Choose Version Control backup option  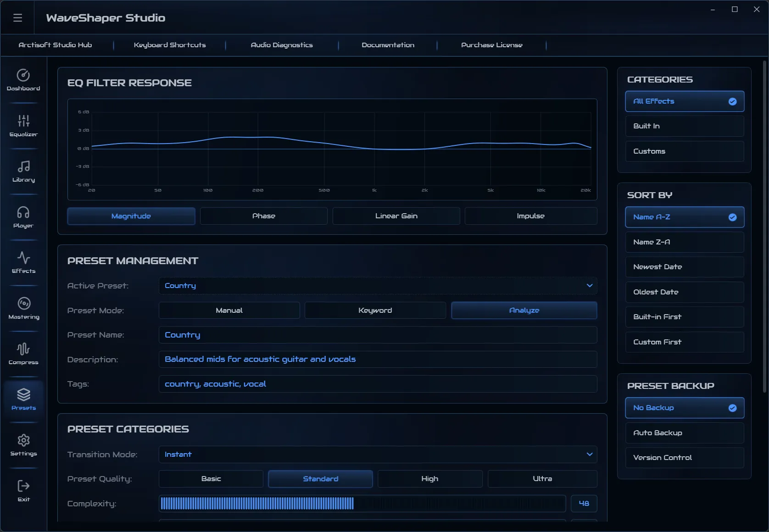[685, 458]
